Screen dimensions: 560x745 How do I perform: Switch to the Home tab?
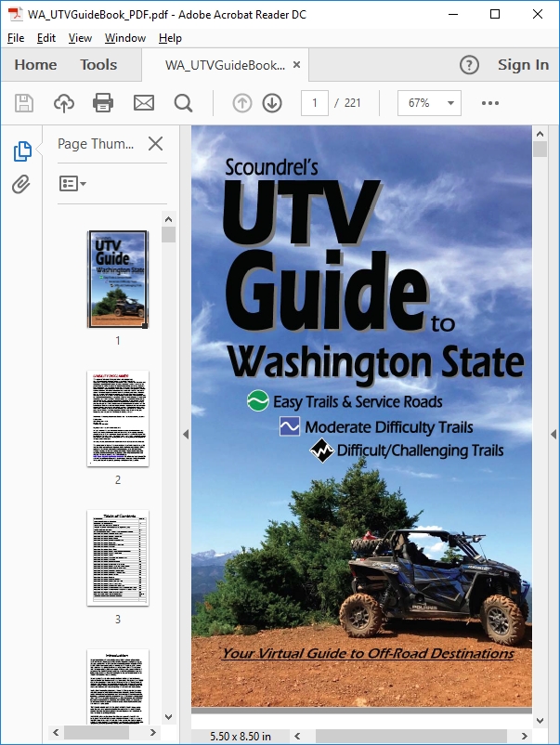(x=35, y=65)
